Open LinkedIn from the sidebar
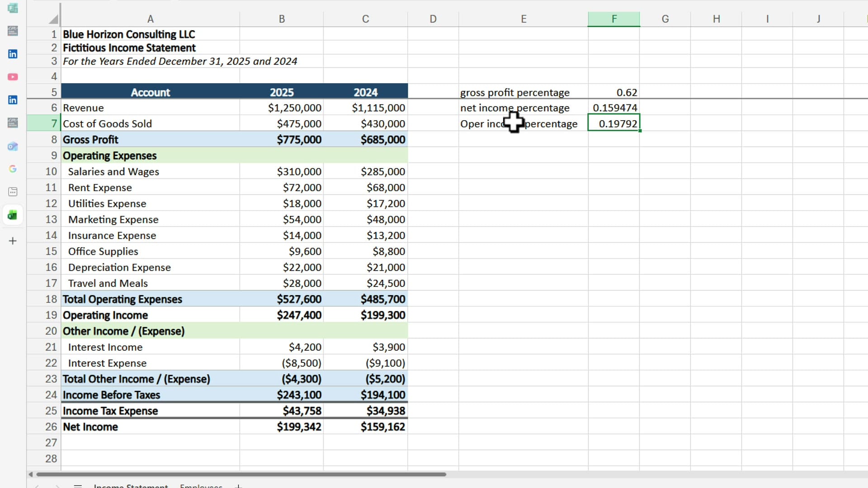 pyautogui.click(x=13, y=54)
